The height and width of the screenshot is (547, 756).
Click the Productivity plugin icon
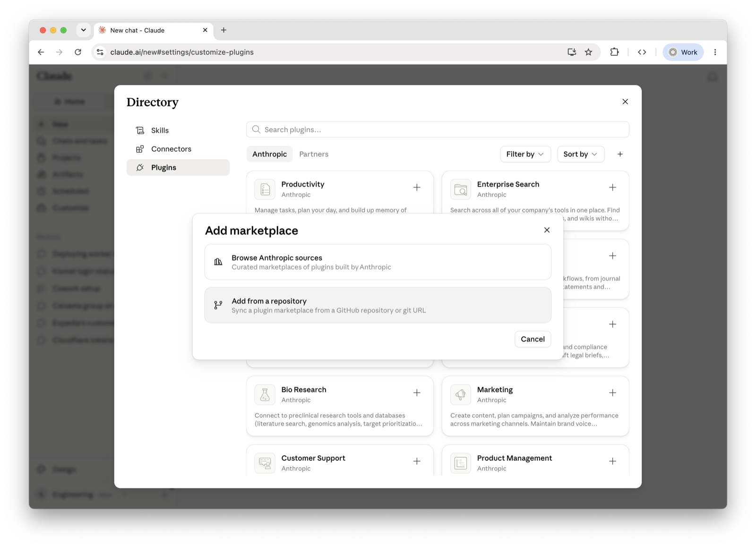pyautogui.click(x=265, y=189)
